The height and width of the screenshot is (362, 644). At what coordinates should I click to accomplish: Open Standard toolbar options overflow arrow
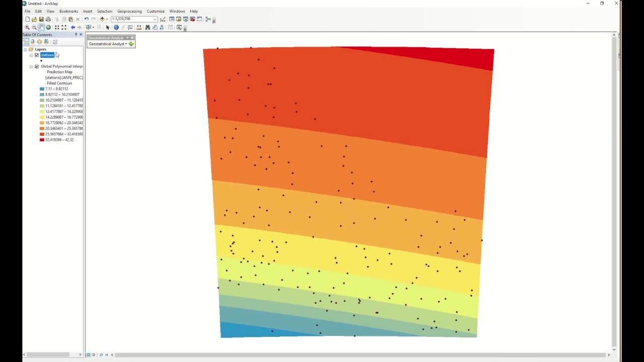pyautogui.click(x=214, y=20)
